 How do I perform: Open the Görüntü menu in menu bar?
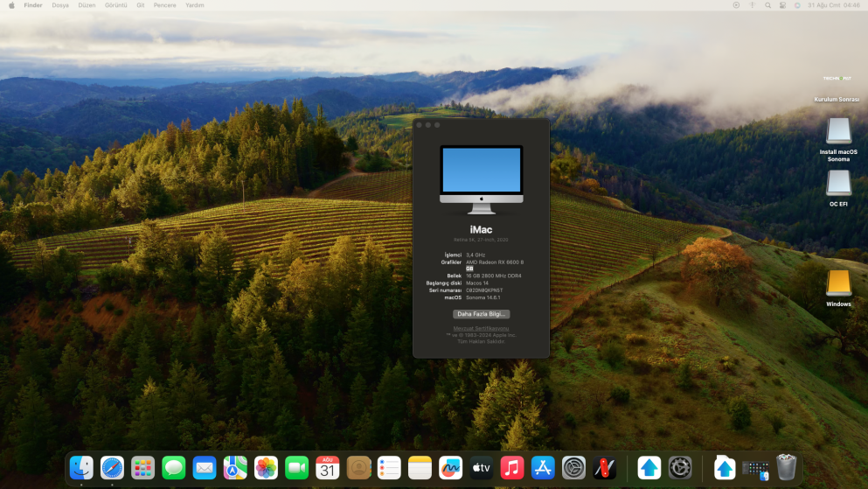point(115,5)
